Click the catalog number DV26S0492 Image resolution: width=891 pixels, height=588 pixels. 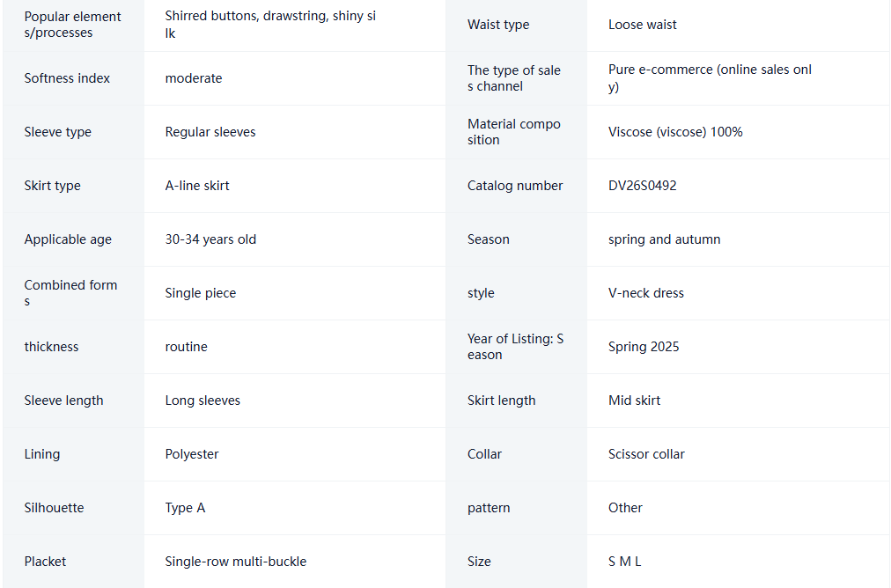click(642, 186)
